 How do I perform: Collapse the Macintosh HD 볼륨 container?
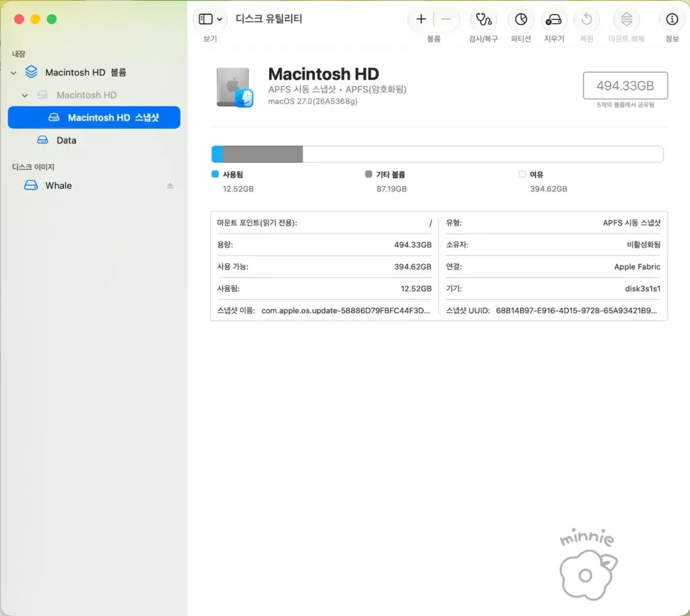[13, 73]
